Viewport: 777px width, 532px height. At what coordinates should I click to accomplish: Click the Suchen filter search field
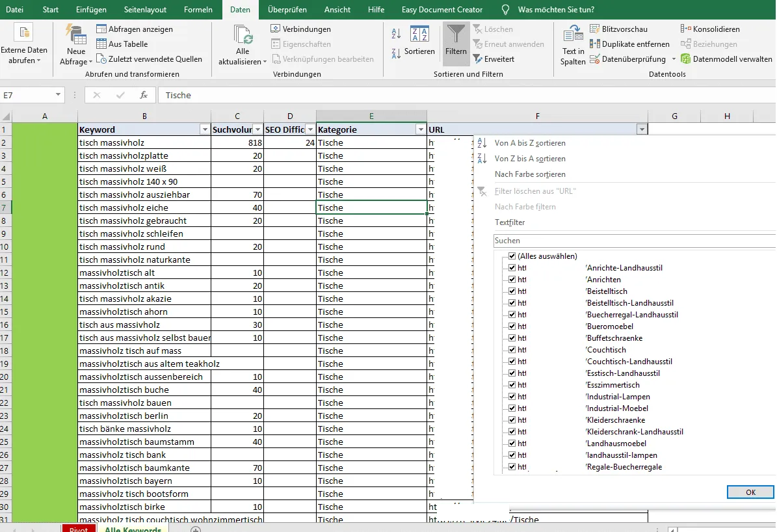(x=635, y=241)
